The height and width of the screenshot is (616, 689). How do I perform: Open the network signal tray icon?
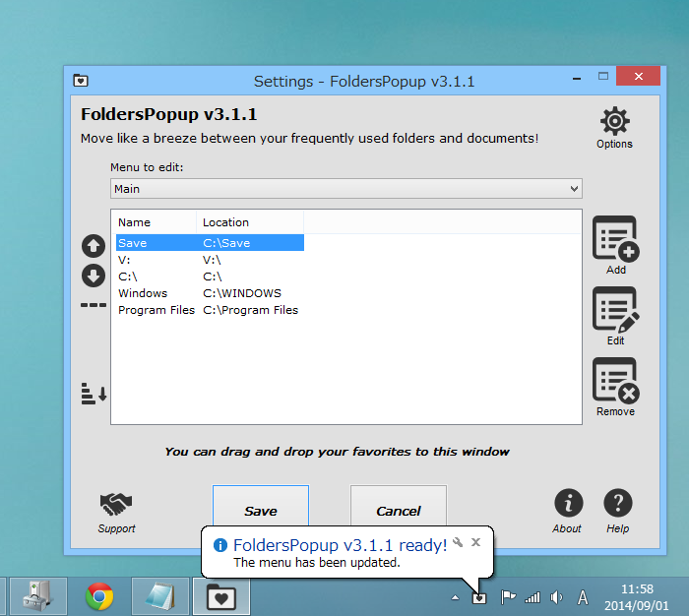point(532,597)
